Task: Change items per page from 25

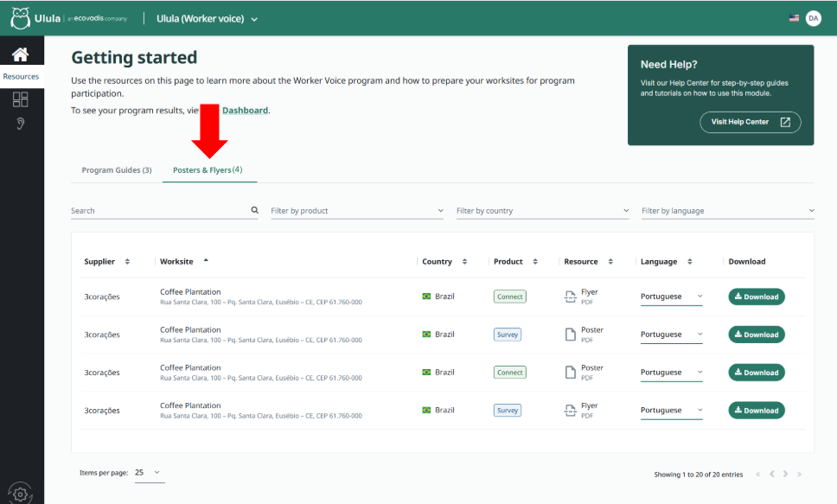Action: [150, 473]
